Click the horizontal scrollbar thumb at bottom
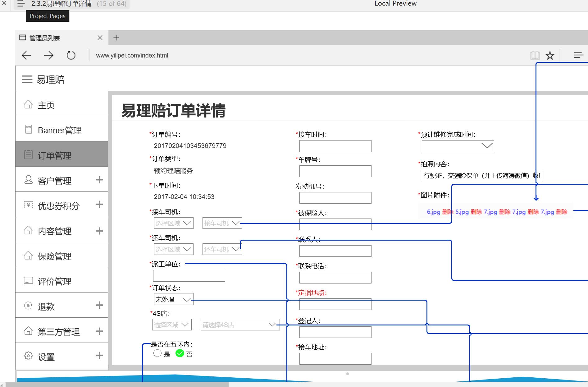Screen dimensions: 588x387 point(117,385)
